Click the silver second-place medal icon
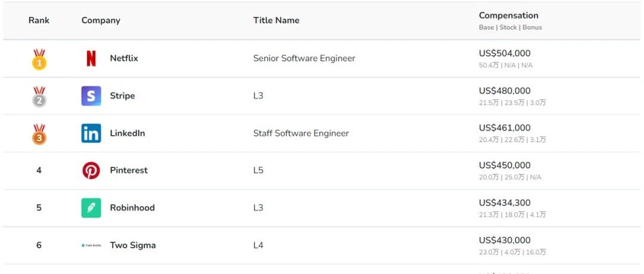The height and width of the screenshot is (274, 644). pyautogui.click(x=39, y=96)
